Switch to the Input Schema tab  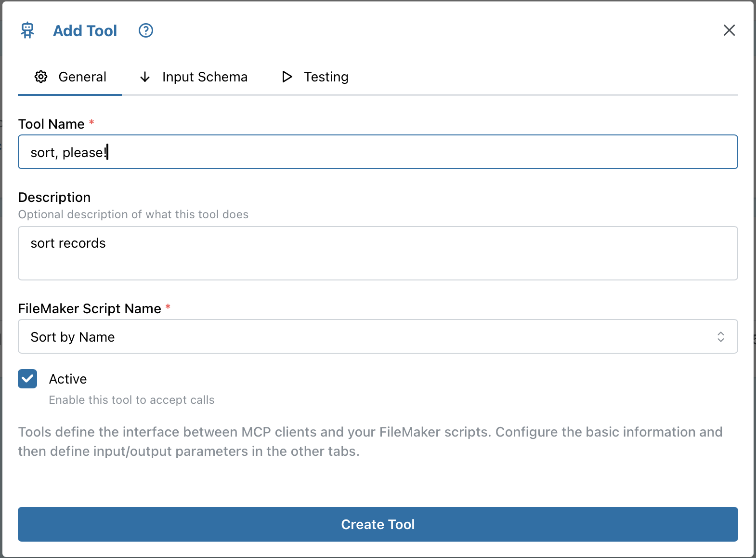tap(204, 77)
